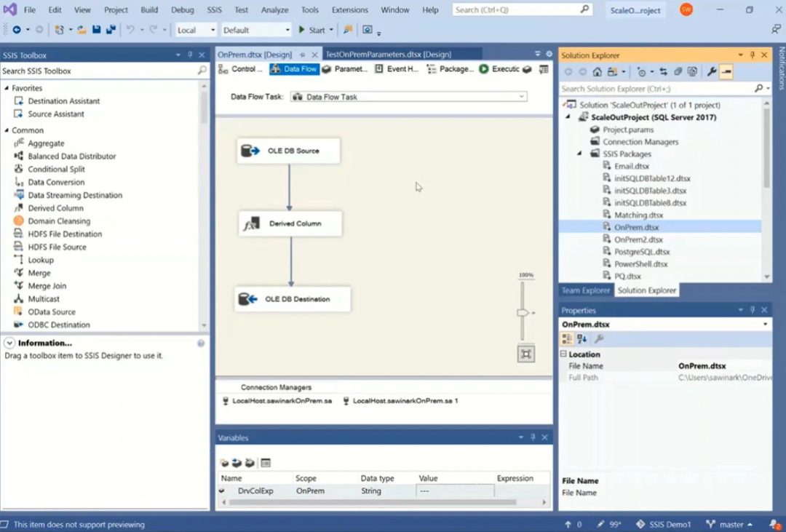Switch to Team Explorer tab
This screenshot has height=532, width=786.
(x=584, y=290)
